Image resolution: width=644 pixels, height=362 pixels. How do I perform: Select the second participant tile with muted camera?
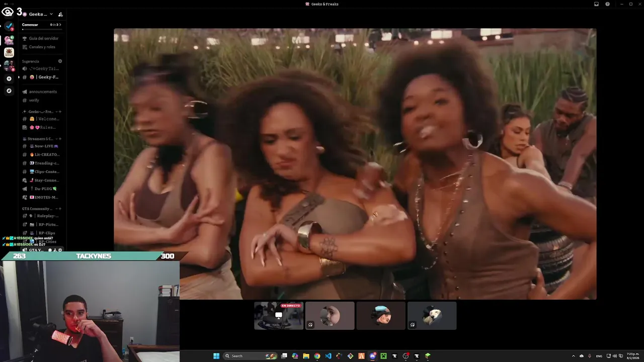click(x=330, y=316)
